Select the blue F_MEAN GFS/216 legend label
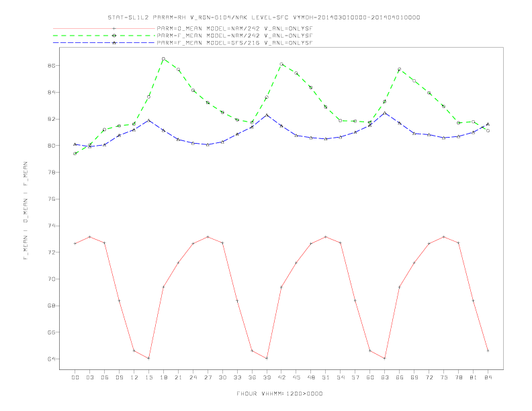 pos(234,43)
